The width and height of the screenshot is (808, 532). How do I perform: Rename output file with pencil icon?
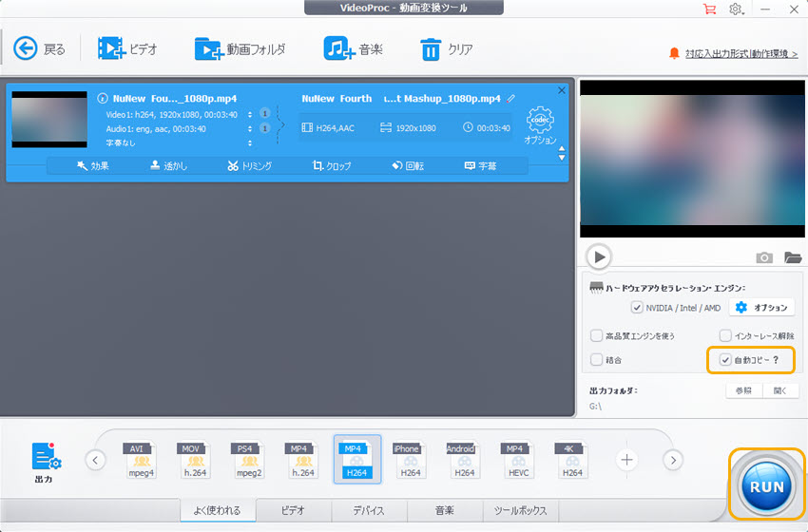tap(510, 98)
